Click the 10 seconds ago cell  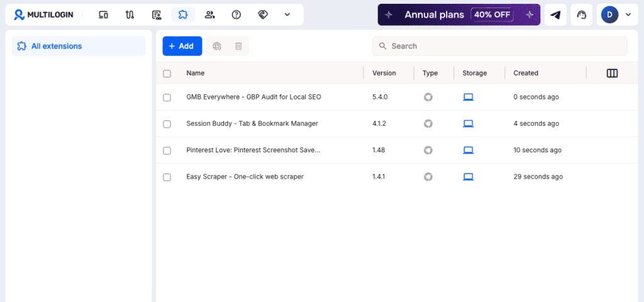538,150
